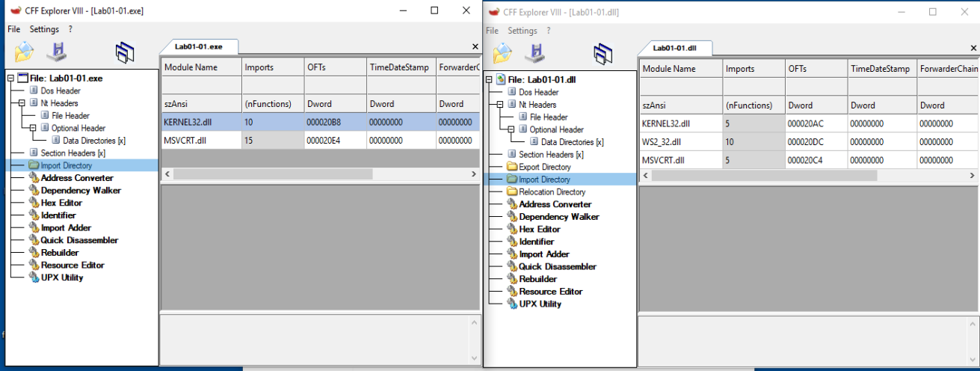The height and width of the screenshot is (371, 980).
Task: Open Settings menu in Lab01-01.dll window
Action: tap(523, 31)
